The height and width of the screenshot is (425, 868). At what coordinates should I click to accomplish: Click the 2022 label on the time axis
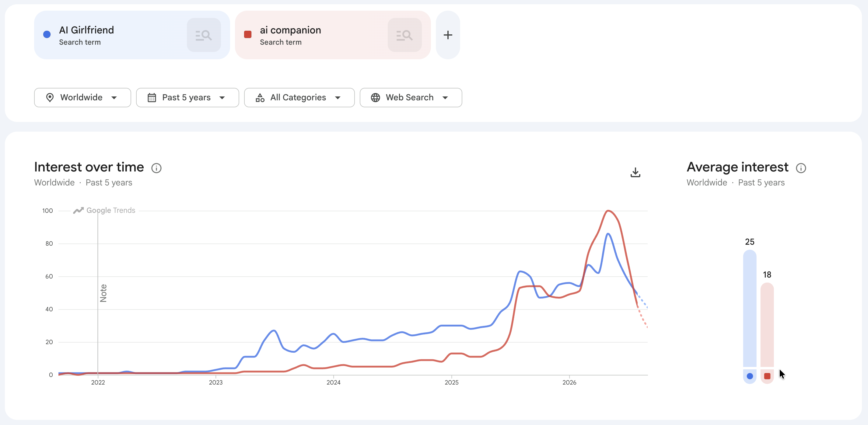[98, 382]
